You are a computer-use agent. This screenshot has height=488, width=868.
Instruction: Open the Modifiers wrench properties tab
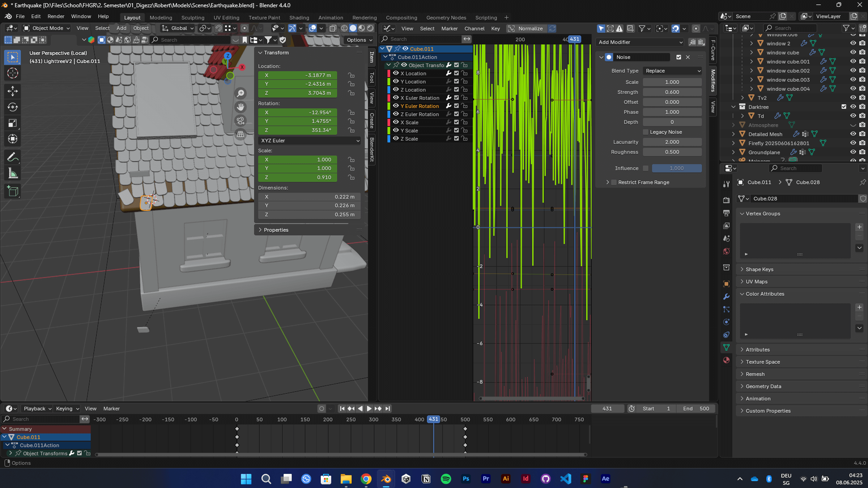[x=726, y=296]
